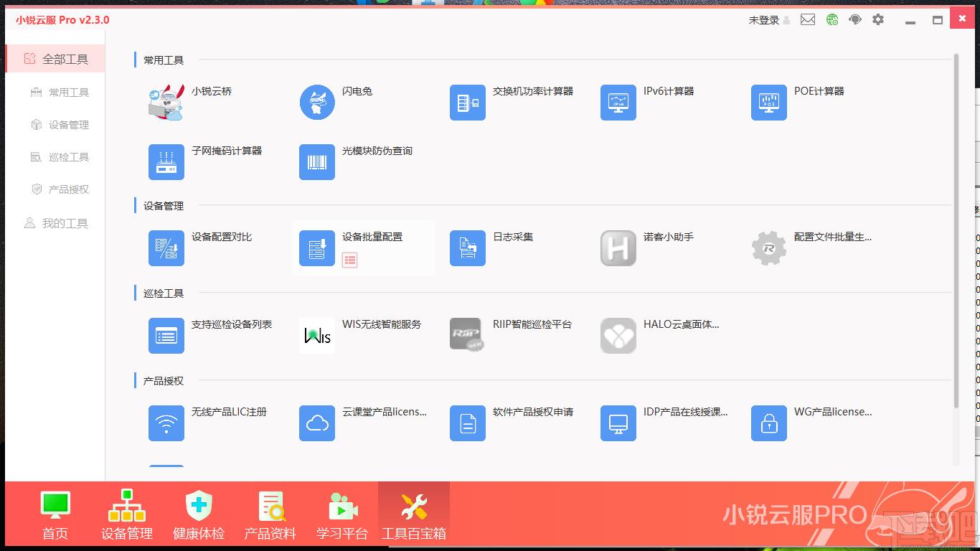Click the 软件产品授权申请 label text
This screenshot has height=551, width=980.
[x=533, y=412]
